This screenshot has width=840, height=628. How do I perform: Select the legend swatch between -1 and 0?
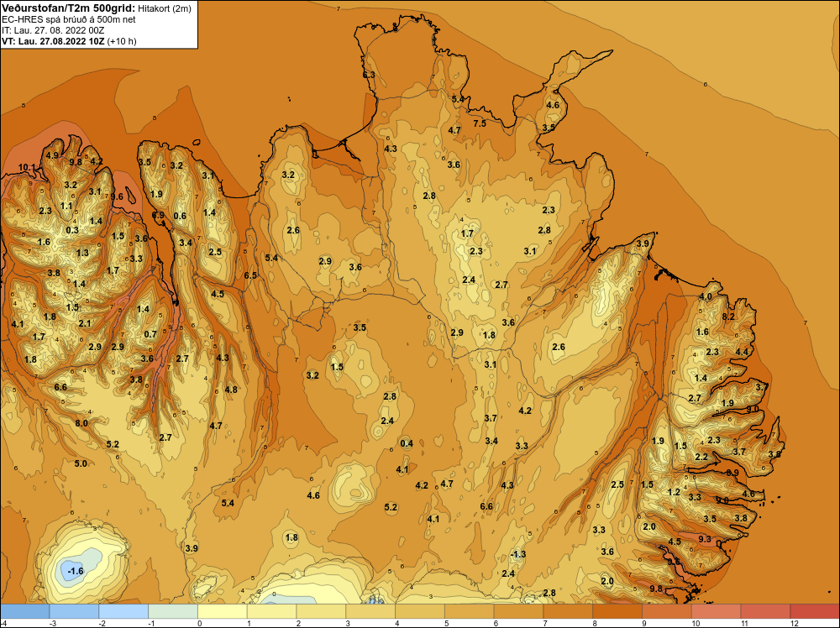coord(173,611)
